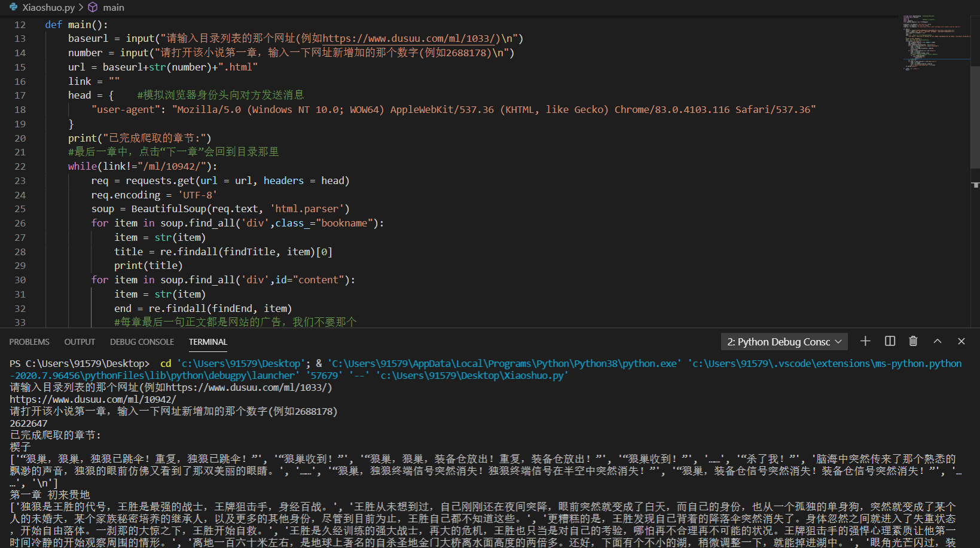Viewport: 980px width, 548px height.
Task: Maximize panel size with the chevron up
Action: [x=938, y=341]
